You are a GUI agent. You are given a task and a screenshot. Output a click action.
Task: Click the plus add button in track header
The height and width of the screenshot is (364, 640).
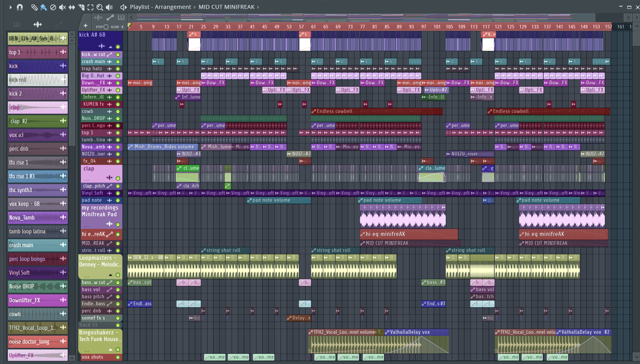tap(86, 26)
